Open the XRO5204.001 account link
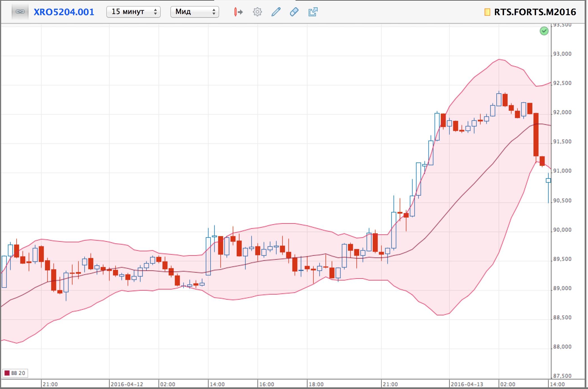Screen dimensions: 588x389 64,12
